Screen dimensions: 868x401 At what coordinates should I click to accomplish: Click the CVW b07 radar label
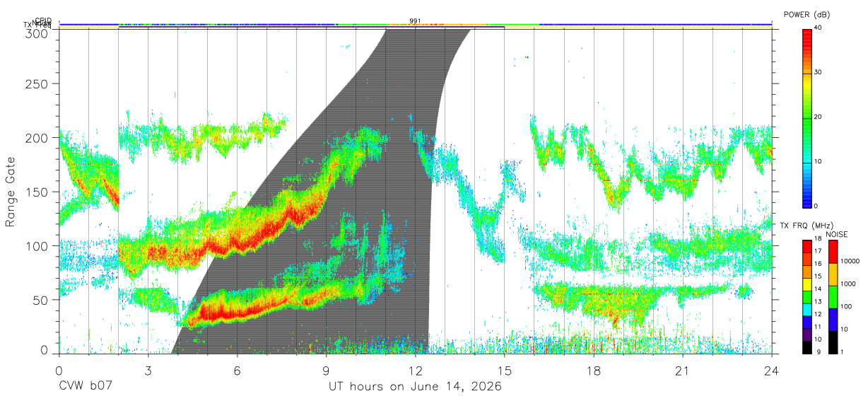(x=85, y=387)
